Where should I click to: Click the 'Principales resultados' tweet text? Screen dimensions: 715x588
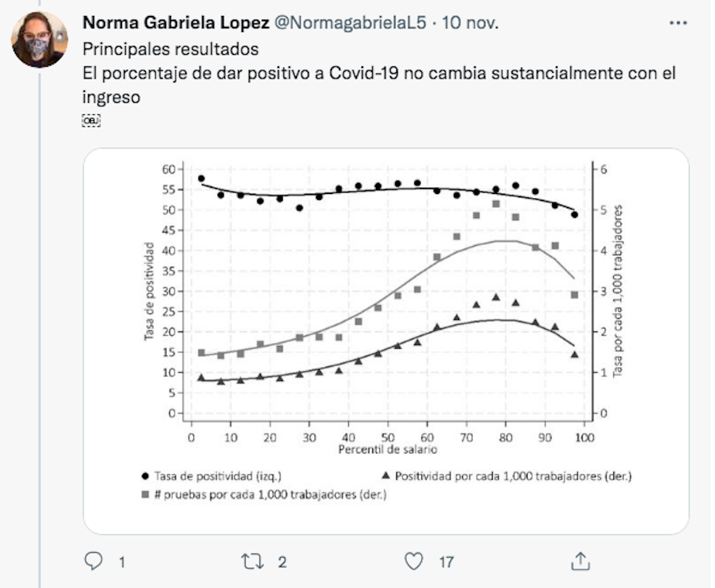pos(170,49)
